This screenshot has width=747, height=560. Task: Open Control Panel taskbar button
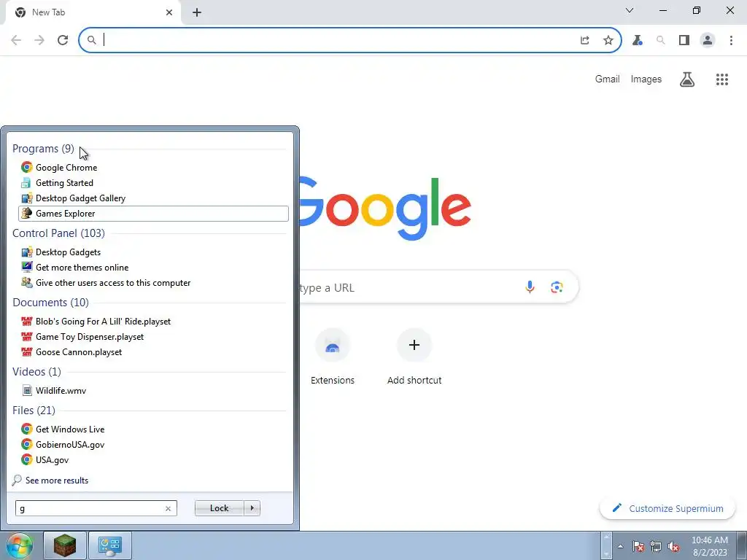pyautogui.click(x=110, y=545)
